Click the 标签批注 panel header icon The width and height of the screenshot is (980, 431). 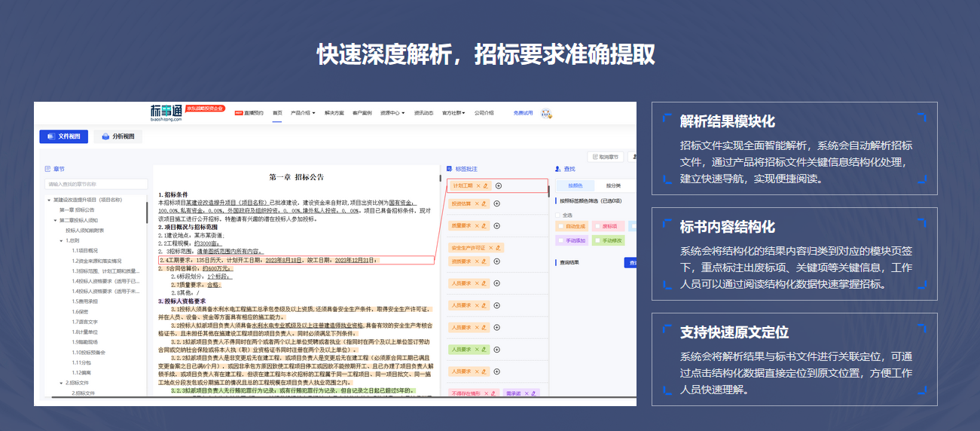click(x=449, y=169)
